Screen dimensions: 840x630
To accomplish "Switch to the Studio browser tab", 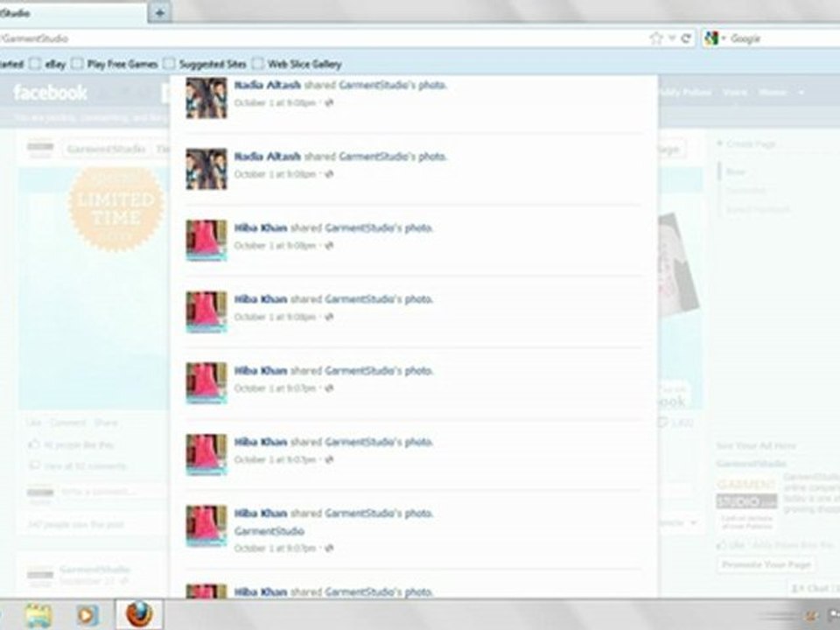I will tap(73, 13).
